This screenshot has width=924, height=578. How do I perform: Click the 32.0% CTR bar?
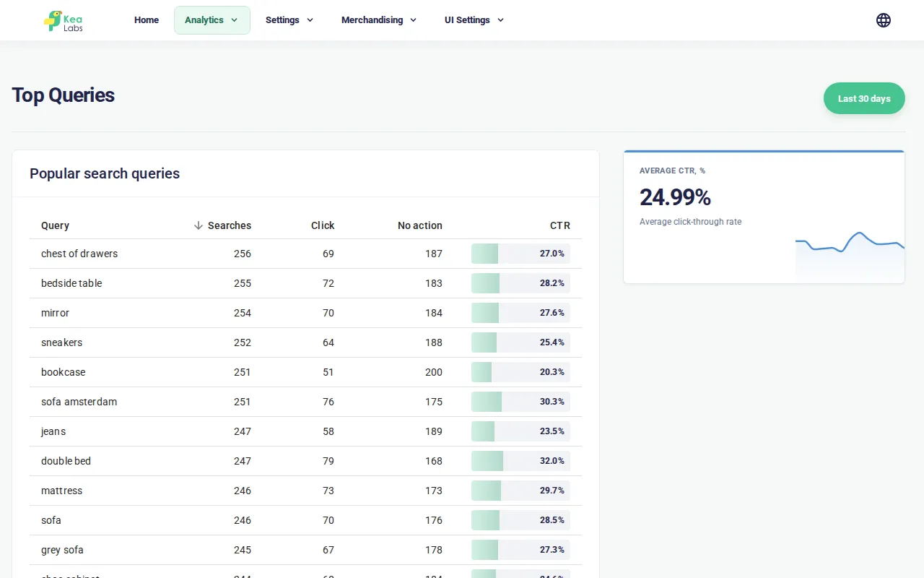(x=520, y=461)
